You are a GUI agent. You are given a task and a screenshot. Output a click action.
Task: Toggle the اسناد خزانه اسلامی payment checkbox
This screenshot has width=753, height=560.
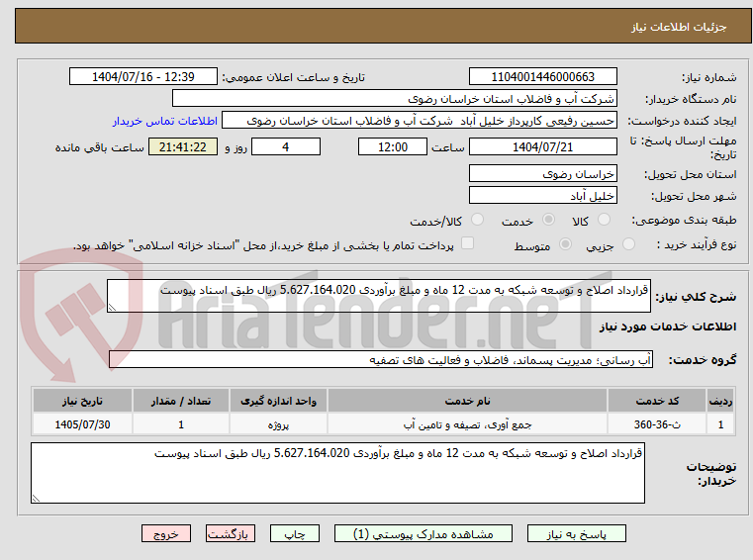pos(467,243)
